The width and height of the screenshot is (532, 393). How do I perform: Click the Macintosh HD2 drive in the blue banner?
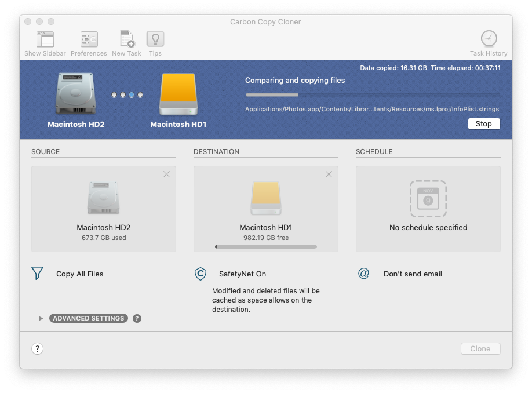point(76,93)
